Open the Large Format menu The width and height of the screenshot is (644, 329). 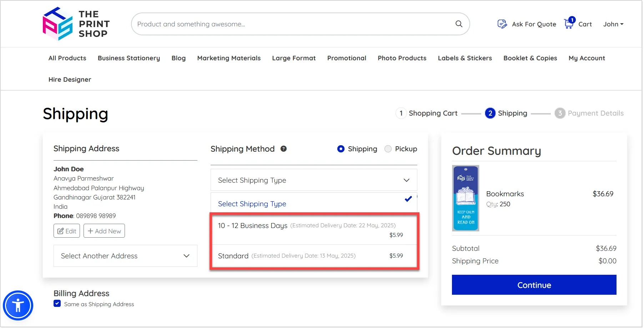(294, 58)
